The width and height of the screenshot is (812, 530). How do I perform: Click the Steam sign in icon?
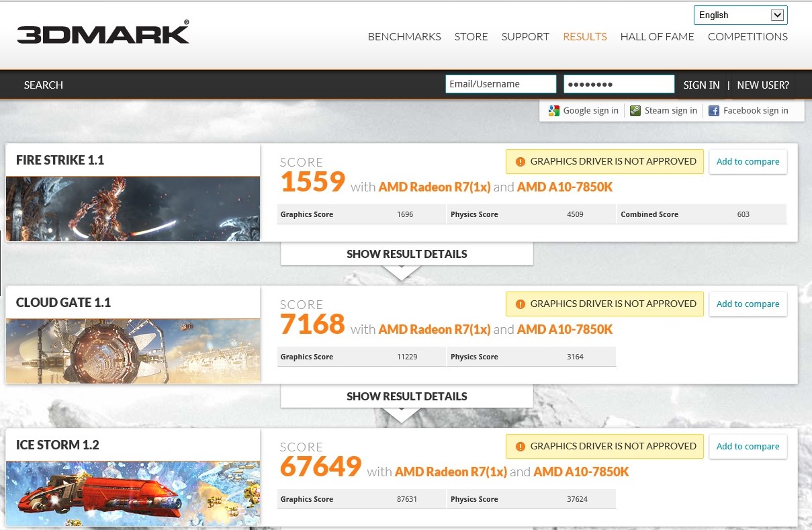(x=635, y=111)
